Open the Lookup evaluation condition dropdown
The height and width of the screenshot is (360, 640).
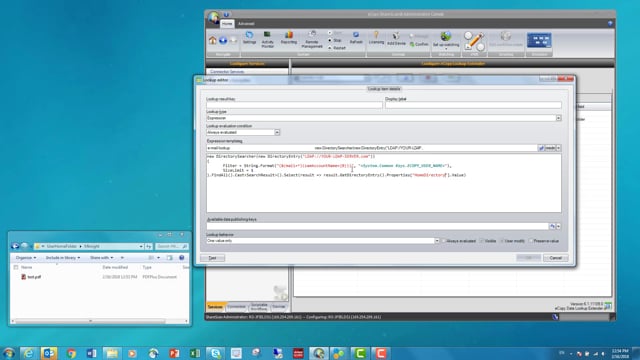(277, 132)
